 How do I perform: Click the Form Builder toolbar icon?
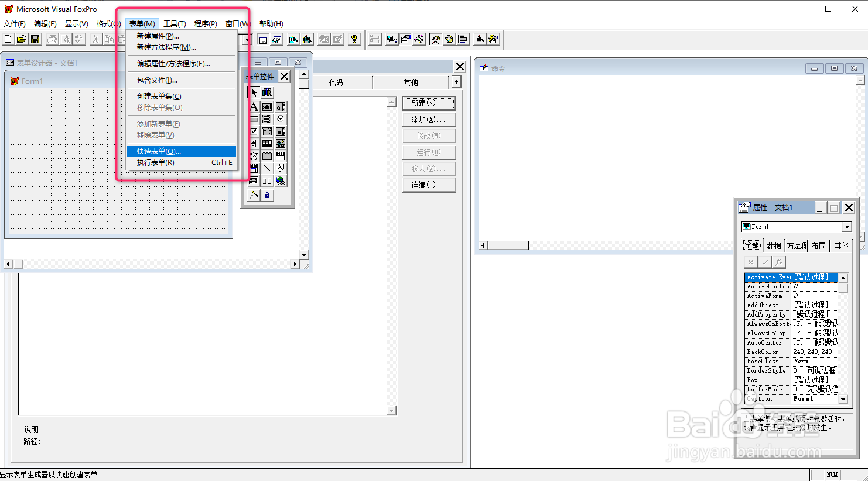(480, 39)
